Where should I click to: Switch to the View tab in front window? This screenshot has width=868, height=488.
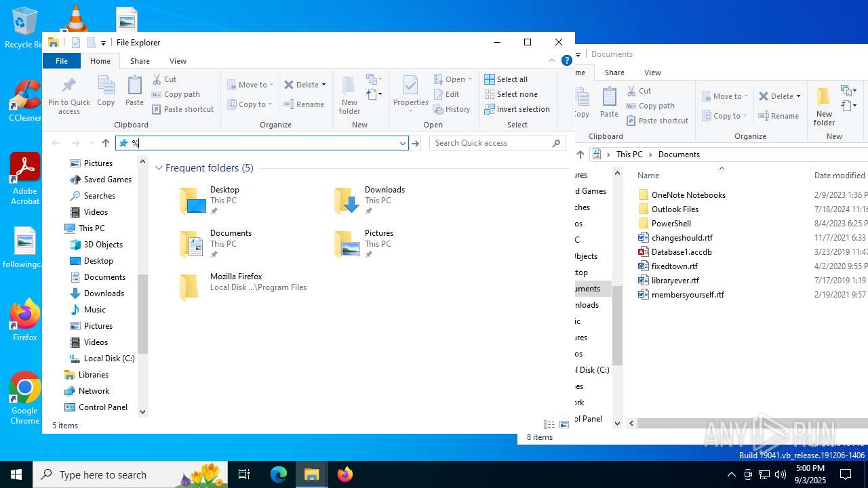point(178,61)
